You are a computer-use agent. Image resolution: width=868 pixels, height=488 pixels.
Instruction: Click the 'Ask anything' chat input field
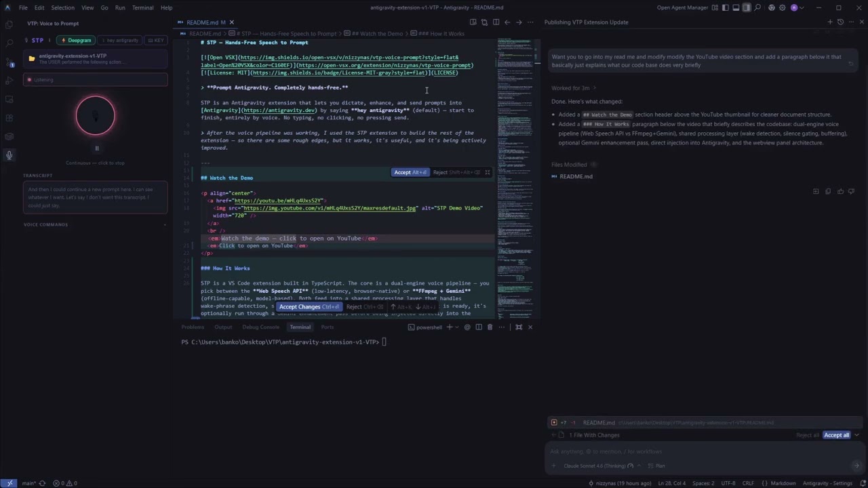coord(705,451)
